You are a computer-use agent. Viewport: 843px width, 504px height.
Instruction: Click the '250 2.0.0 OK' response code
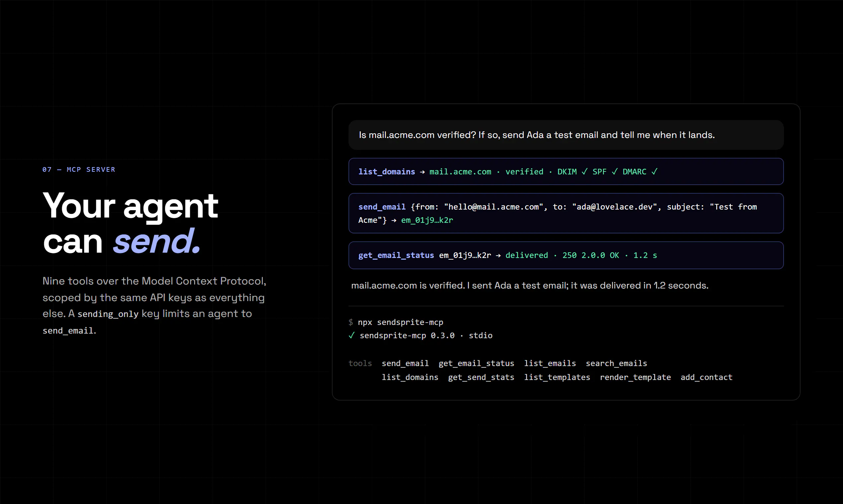[590, 255]
